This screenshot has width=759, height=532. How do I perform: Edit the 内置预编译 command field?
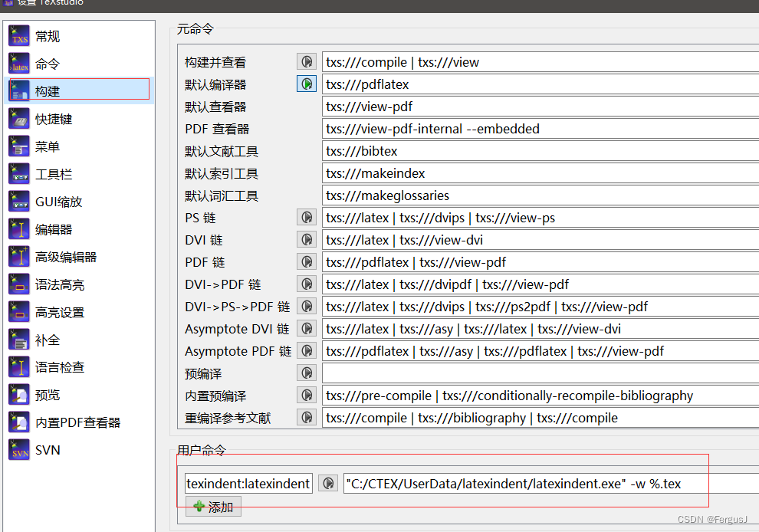[540, 396]
